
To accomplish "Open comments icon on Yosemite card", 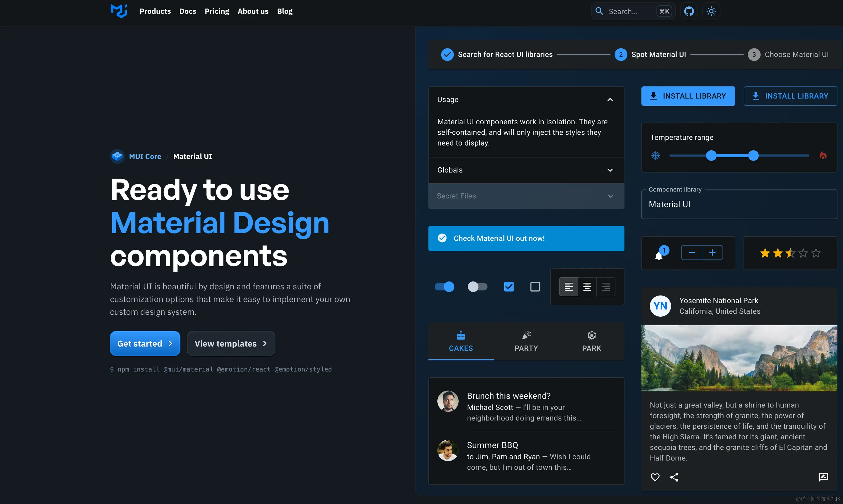I will tap(823, 477).
